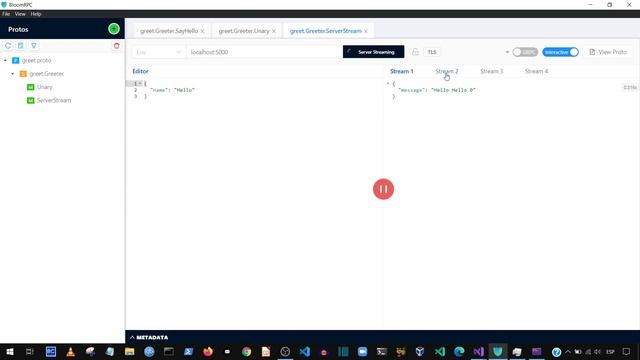Image resolution: width=640 pixels, height=360 pixels.
Task: Open the Stream 4 response tab
Action: [x=537, y=71]
